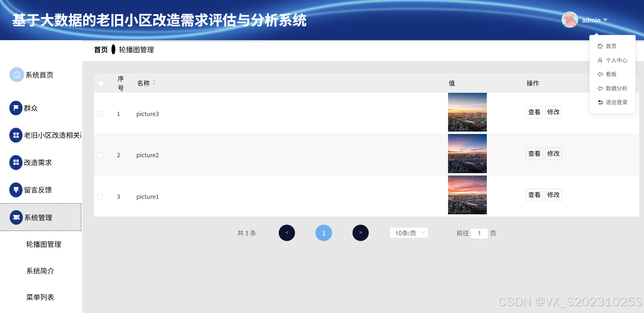Click 查看 button for picture1

tap(534, 195)
